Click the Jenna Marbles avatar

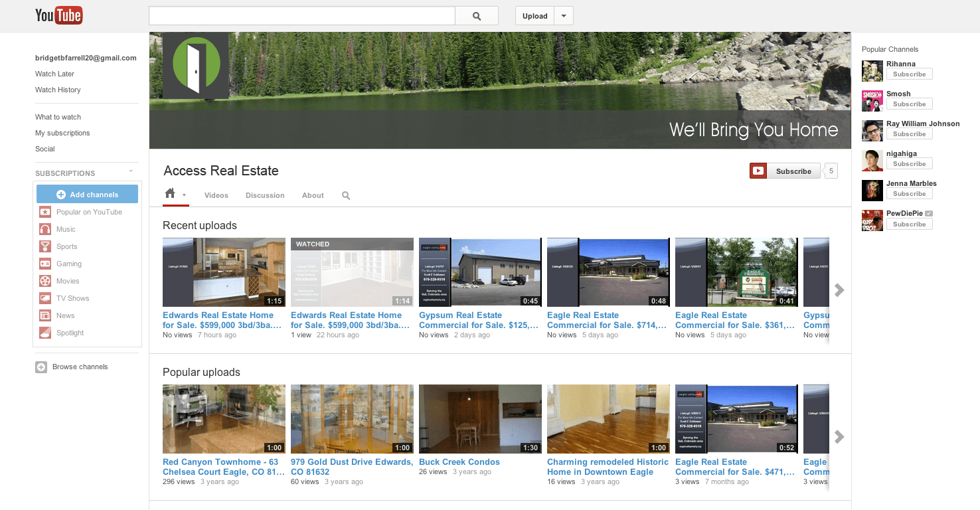[872, 190]
